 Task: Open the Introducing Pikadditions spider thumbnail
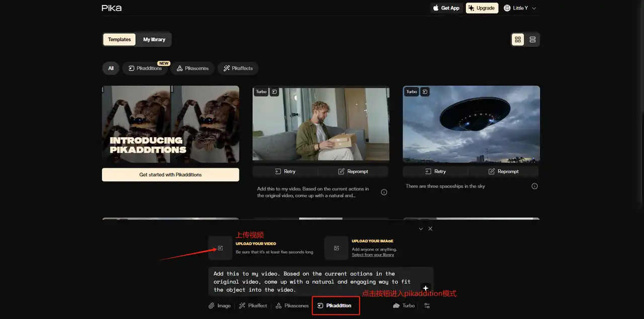pyautogui.click(x=171, y=124)
